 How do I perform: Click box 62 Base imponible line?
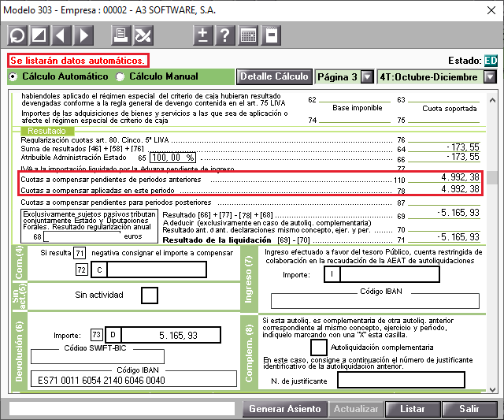coord(354,100)
